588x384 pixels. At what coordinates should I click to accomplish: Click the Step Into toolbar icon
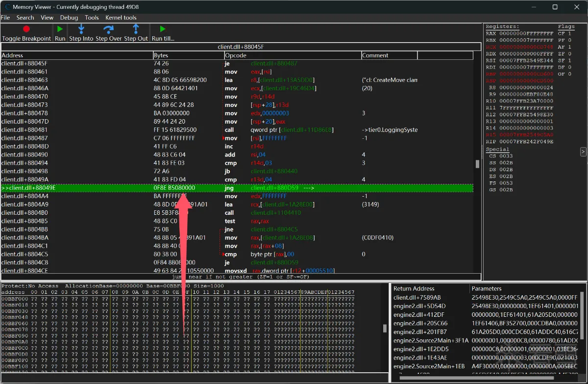81,29
